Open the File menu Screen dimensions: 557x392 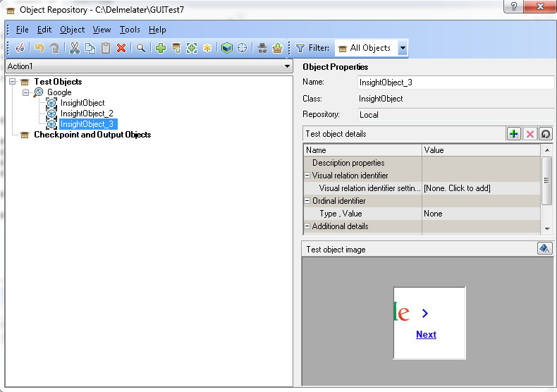tap(22, 30)
